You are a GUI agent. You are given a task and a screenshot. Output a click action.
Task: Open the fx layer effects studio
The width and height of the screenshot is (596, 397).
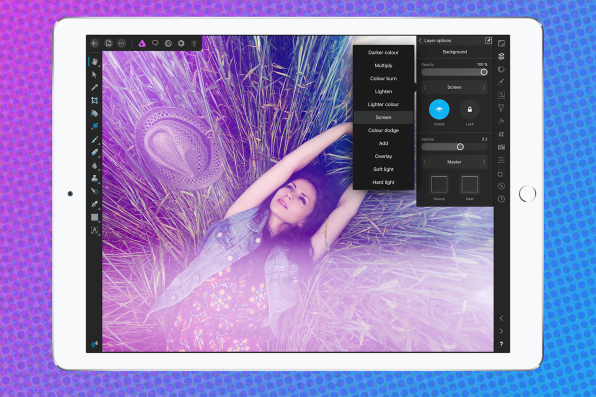coord(501,121)
